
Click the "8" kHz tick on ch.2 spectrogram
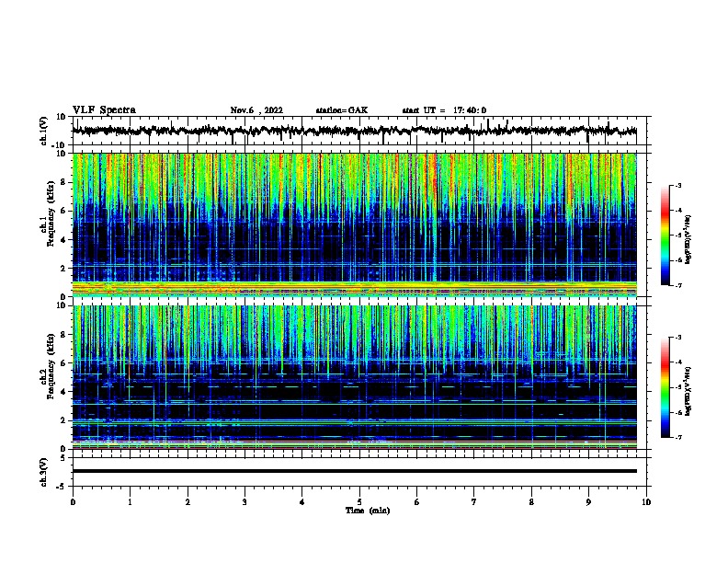[x=63, y=335]
